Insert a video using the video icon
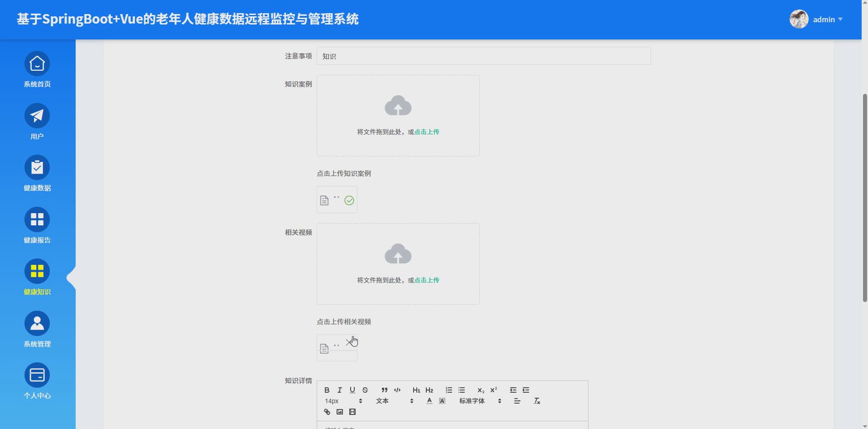 (352, 412)
